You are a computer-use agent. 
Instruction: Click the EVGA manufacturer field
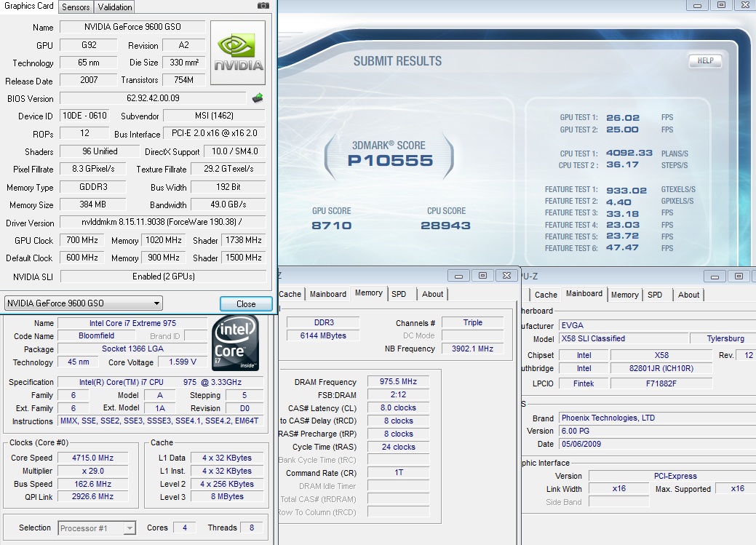point(658,325)
